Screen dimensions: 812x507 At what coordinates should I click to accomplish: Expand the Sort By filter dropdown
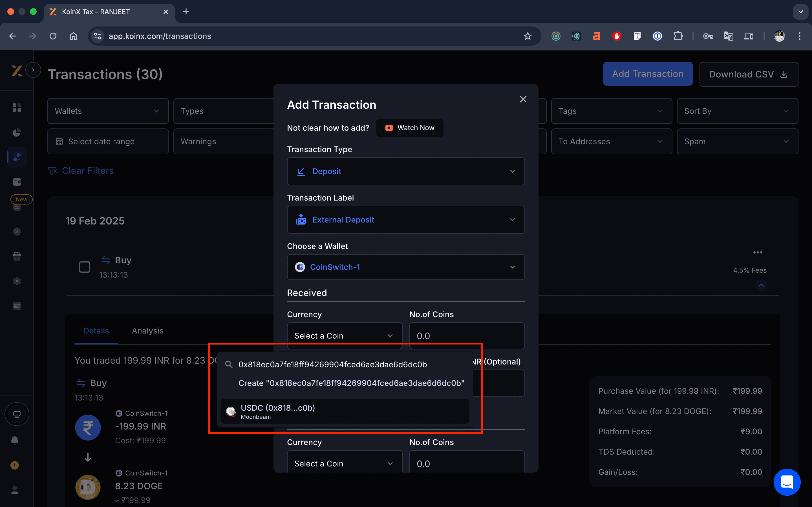[737, 111]
